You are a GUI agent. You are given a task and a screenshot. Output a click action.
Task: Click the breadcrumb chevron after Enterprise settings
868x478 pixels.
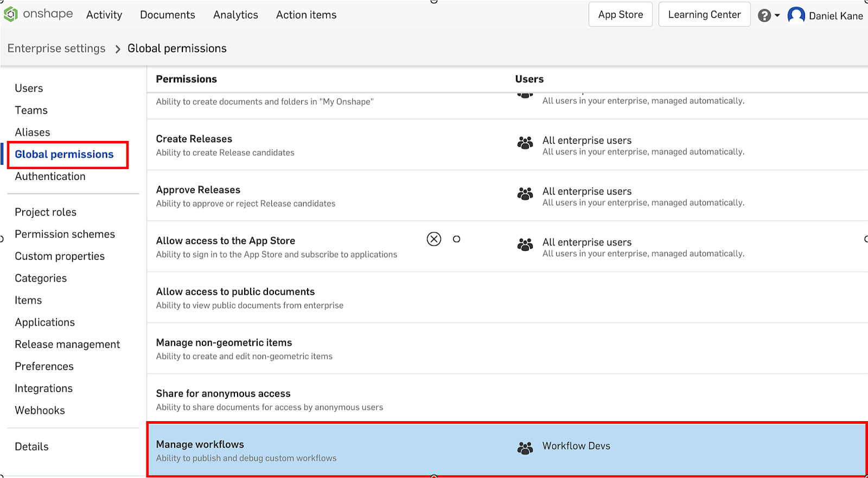(118, 49)
